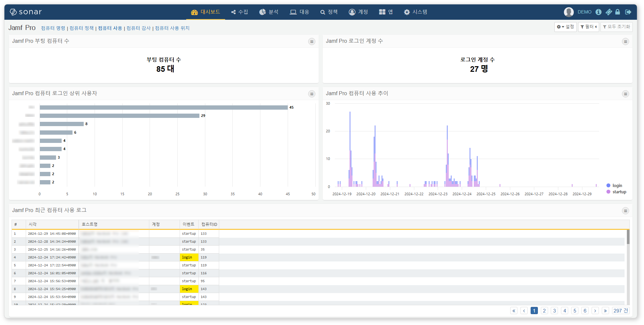
Task: Select page 5 in pagination
Action: click(x=575, y=311)
